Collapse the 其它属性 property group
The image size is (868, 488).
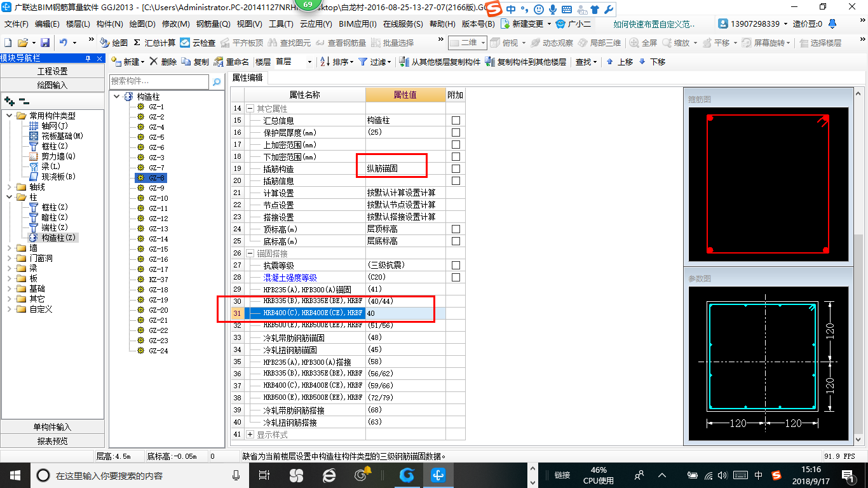[x=250, y=109]
